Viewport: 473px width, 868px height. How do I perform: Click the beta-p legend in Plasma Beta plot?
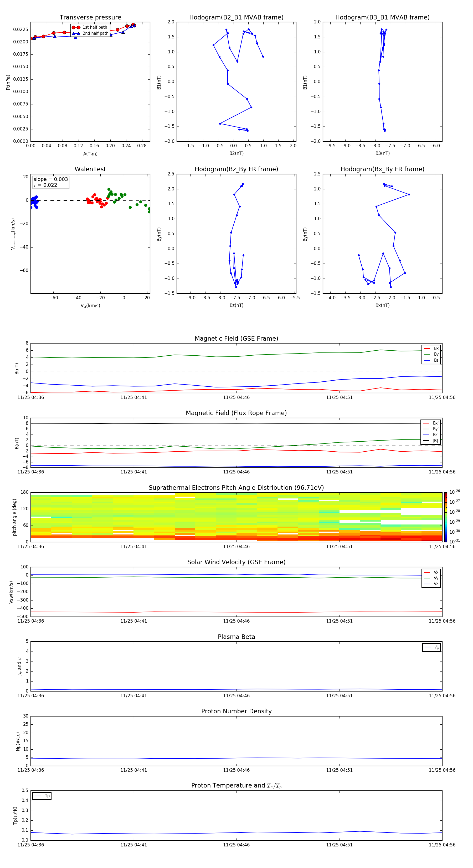click(431, 648)
